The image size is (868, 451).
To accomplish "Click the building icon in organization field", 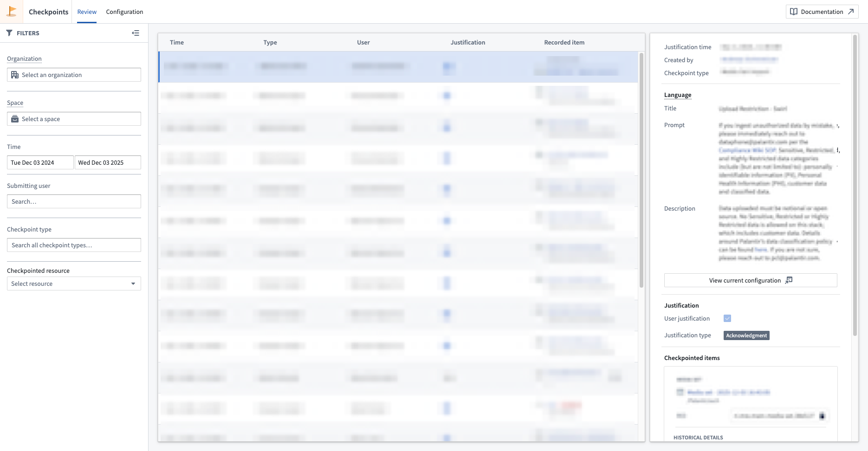I will click(15, 75).
